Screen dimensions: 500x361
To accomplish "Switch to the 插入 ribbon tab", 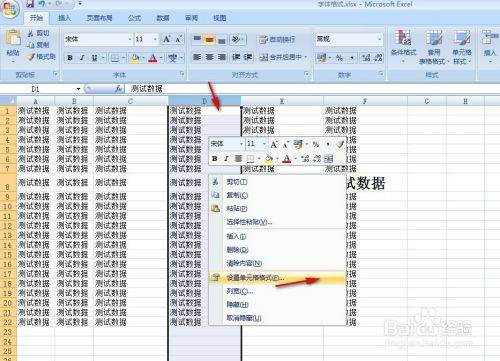I will click(x=64, y=18).
